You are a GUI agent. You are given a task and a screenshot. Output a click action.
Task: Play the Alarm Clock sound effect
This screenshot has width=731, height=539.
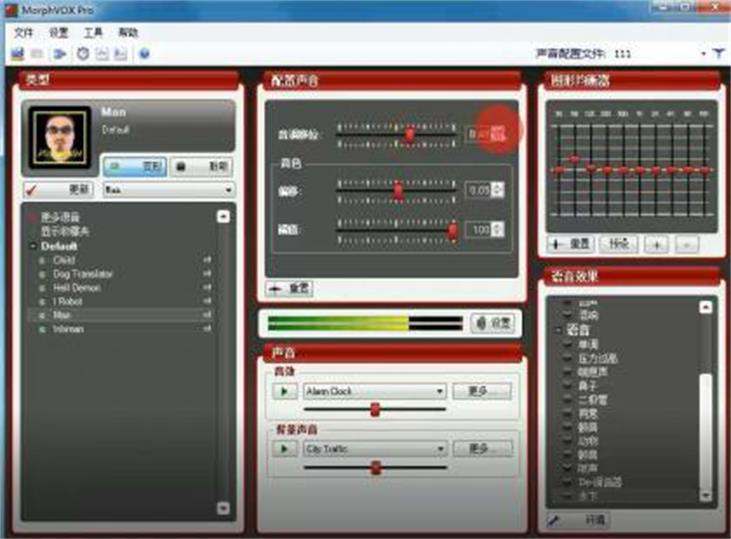pyautogui.click(x=284, y=391)
